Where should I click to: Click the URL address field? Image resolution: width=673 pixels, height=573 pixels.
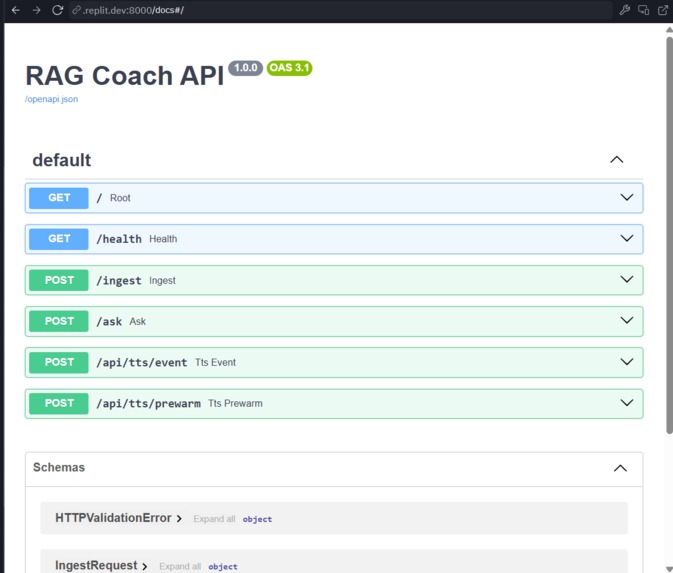coord(341,10)
